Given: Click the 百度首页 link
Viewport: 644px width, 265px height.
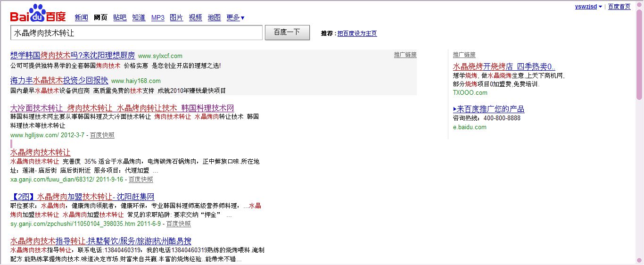Looking at the screenshot, I should tap(619, 7).
